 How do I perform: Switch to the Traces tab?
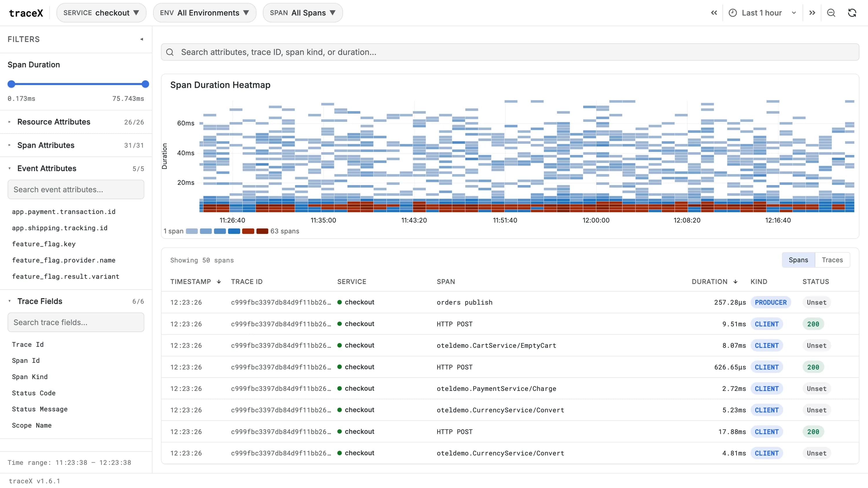[832, 260]
